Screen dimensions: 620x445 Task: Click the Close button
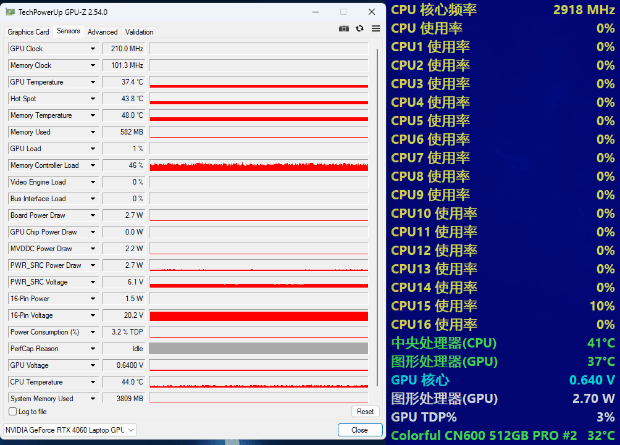pyautogui.click(x=360, y=430)
